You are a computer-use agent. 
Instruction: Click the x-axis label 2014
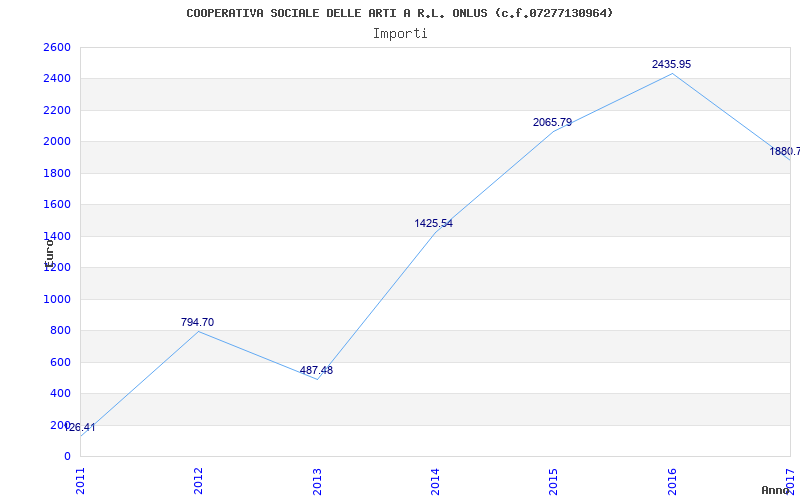(x=435, y=481)
